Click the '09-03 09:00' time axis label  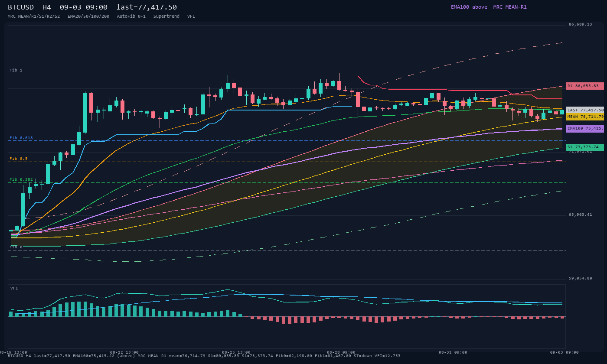point(565,352)
